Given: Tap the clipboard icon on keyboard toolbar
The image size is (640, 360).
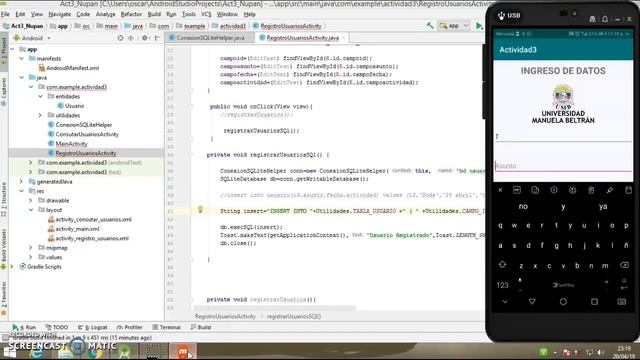Looking at the screenshot, I should [x=591, y=190].
